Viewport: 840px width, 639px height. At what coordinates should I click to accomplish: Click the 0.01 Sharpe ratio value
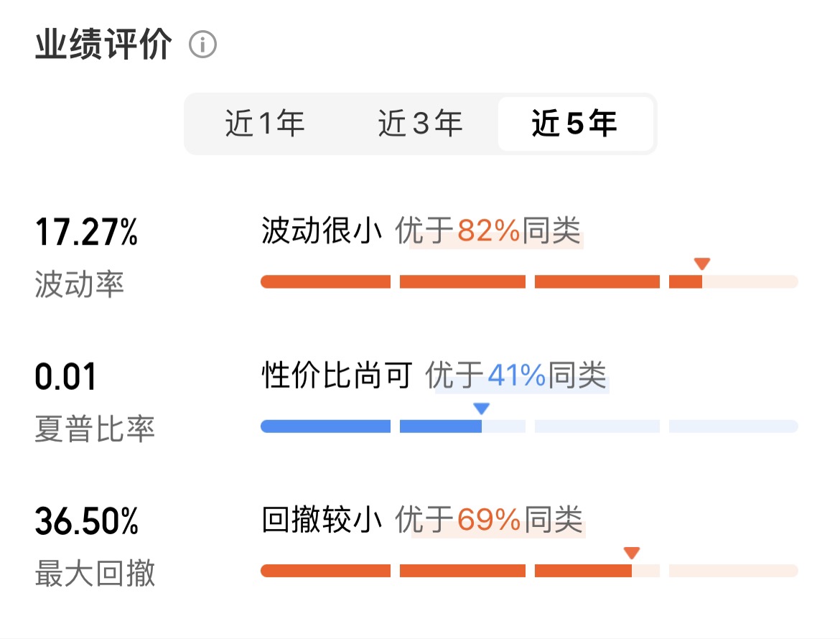point(65,376)
